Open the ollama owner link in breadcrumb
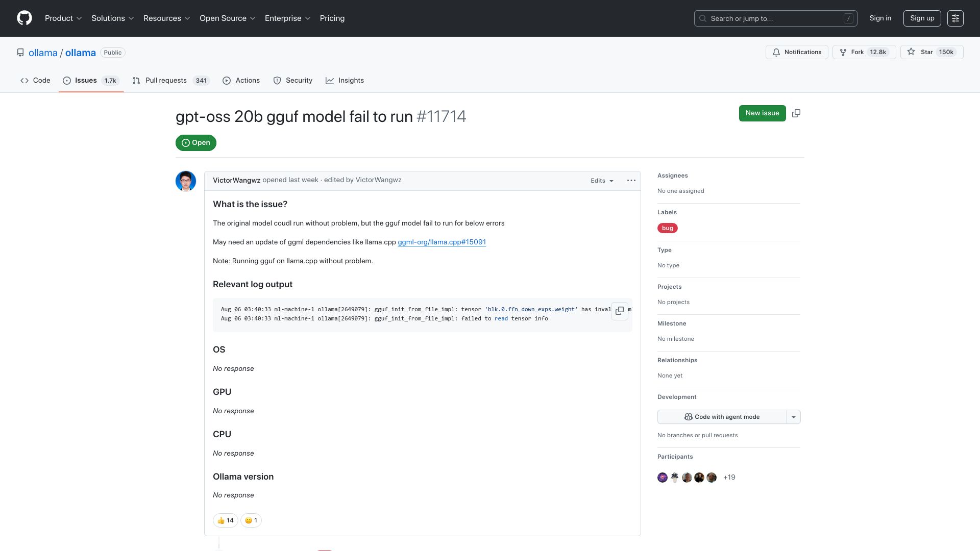The width and height of the screenshot is (980, 551). pyautogui.click(x=43, y=53)
